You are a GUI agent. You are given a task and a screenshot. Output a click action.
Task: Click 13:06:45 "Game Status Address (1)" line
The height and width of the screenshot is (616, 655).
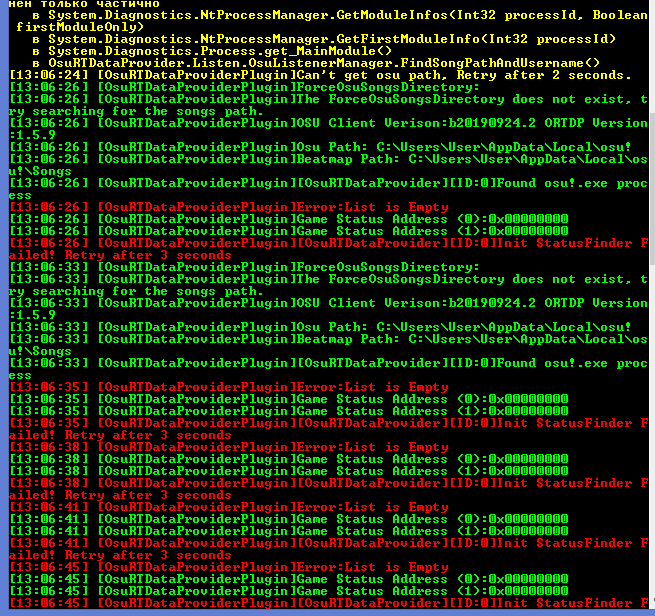(x=289, y=591)
